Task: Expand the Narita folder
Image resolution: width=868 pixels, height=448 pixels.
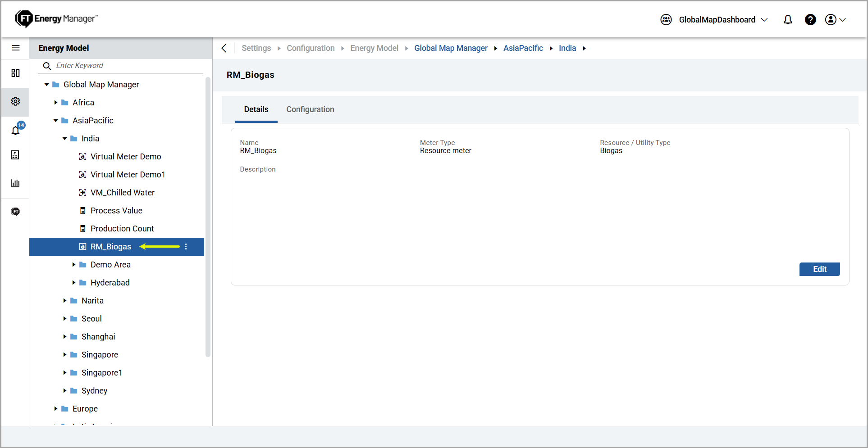Action: point(64,301)
